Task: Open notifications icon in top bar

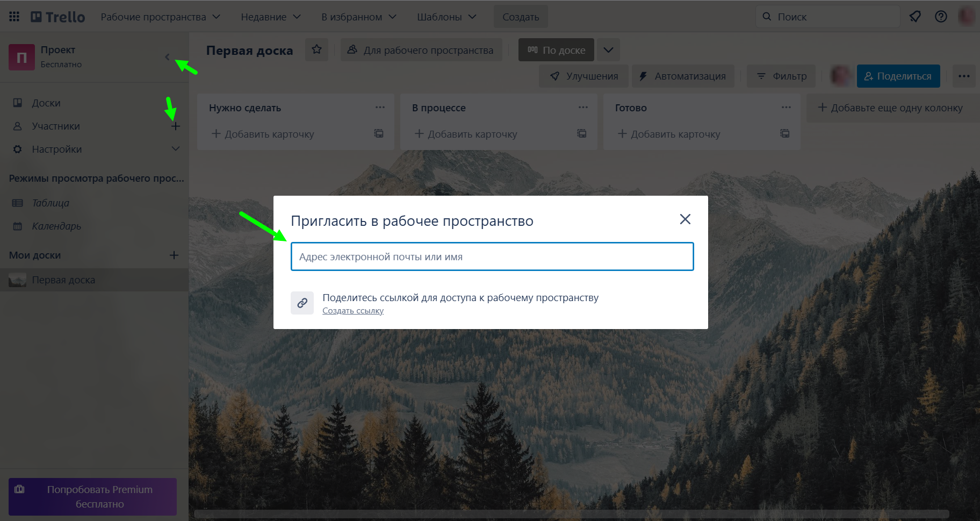Action: pyautogui.click(x=915, y=17)
